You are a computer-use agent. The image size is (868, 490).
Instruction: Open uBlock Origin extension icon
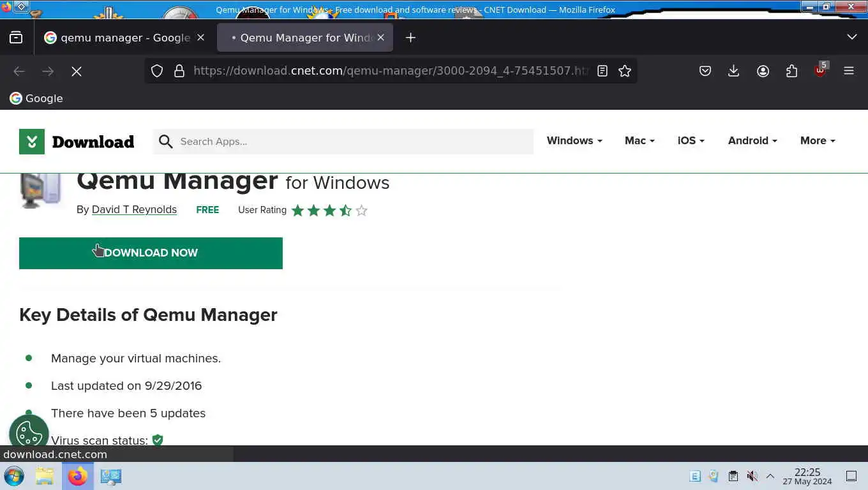(x=821, y=70)
